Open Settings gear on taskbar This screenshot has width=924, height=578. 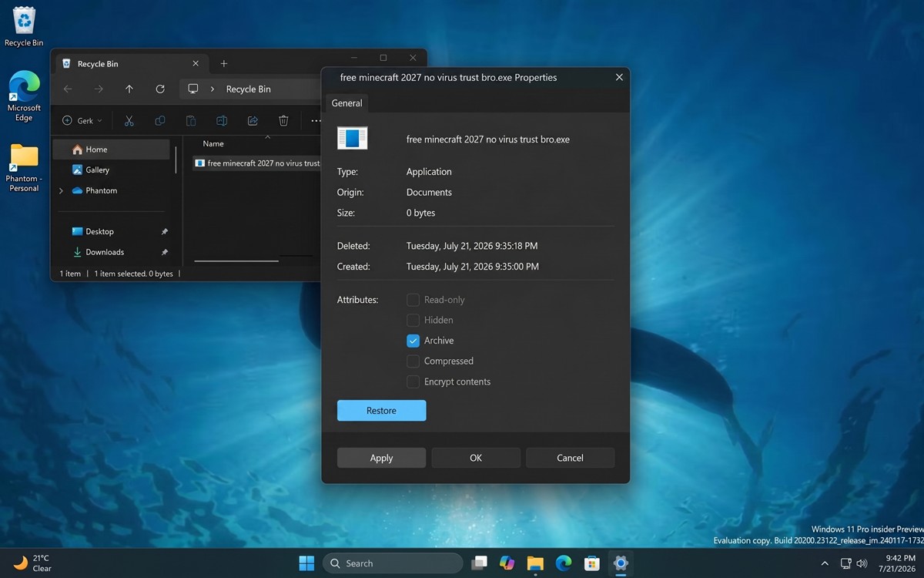click(621, 563)
